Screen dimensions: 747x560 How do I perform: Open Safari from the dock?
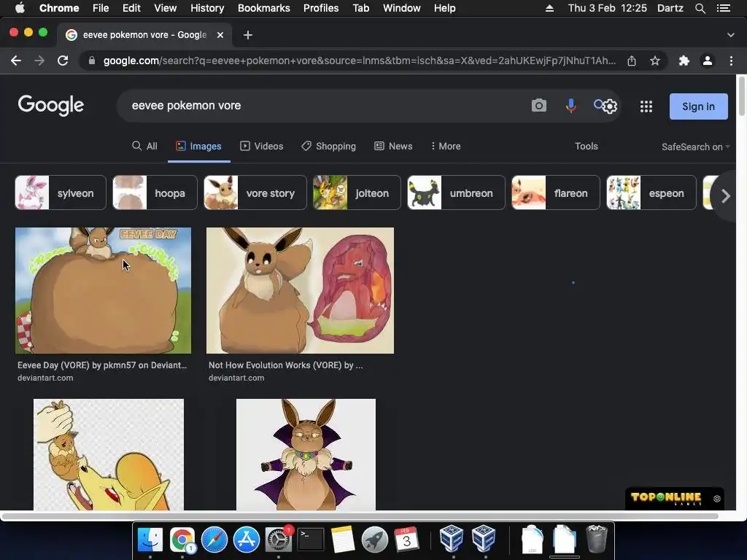(x=214, y=540)
